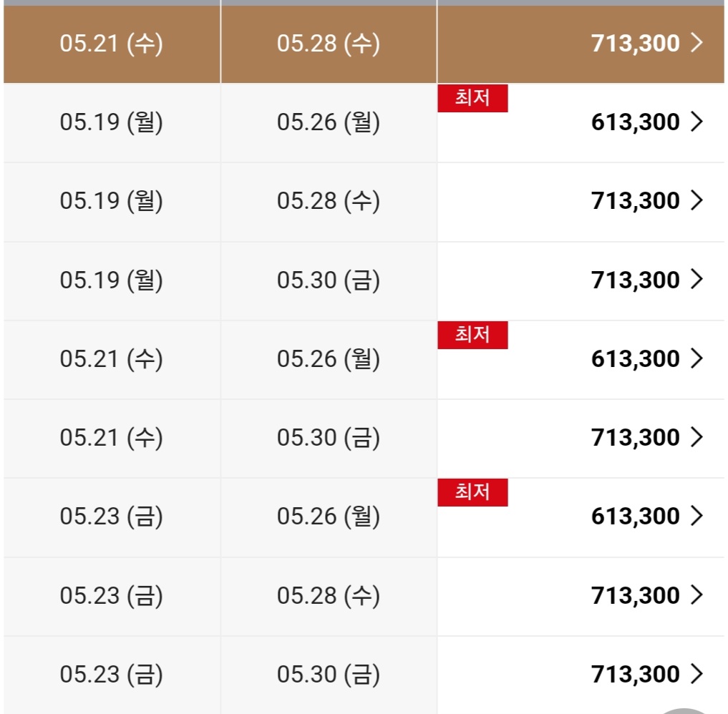Screen dimensions: 728x714
Task: Select the 613,300 price for 05.23 departure
Action: click(x=635, y=516)
